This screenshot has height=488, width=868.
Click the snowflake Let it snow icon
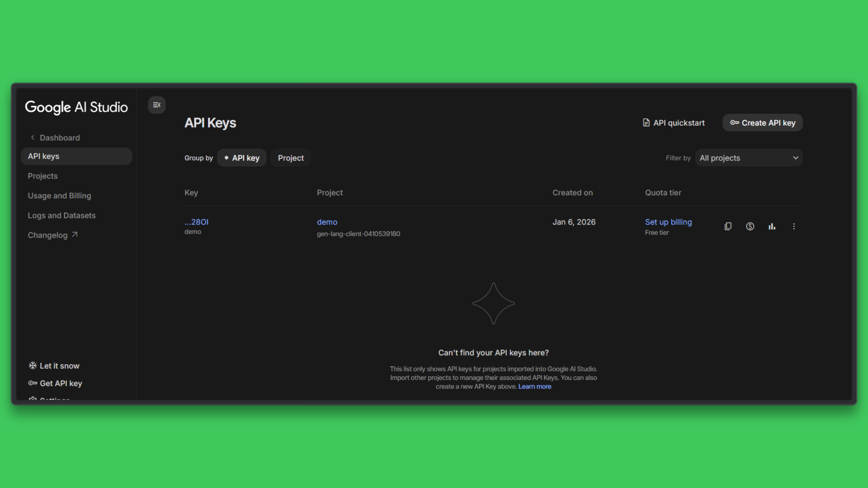click(32, 366)
